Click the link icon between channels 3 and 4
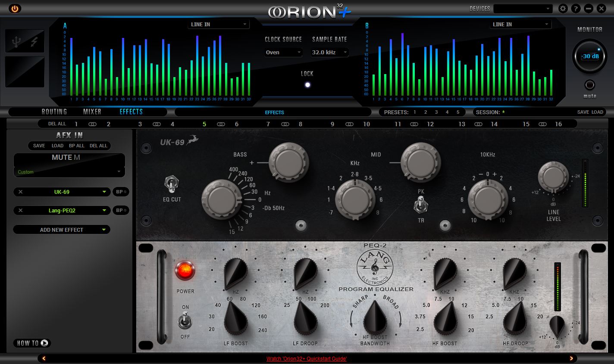This screenshot has width=614, height=364. tap(157, 124)
